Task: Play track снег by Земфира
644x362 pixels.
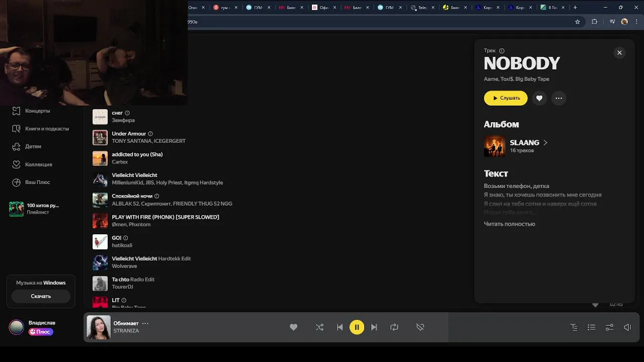Action: (117, 113)
